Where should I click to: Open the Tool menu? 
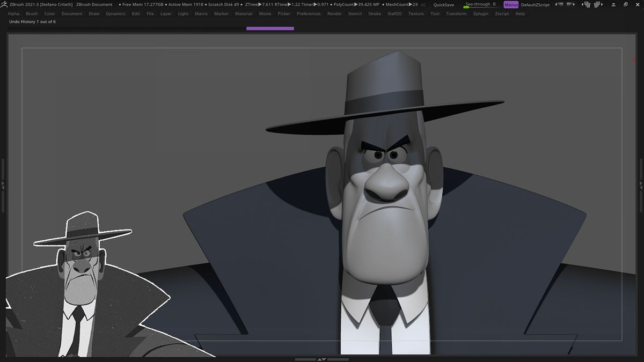[435, 13]
